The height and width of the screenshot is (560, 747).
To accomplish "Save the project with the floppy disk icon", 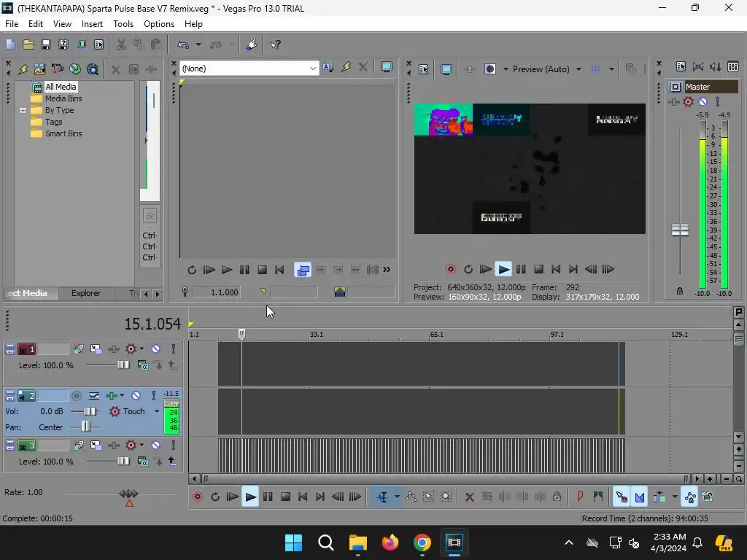I will (x=46, y=44).
